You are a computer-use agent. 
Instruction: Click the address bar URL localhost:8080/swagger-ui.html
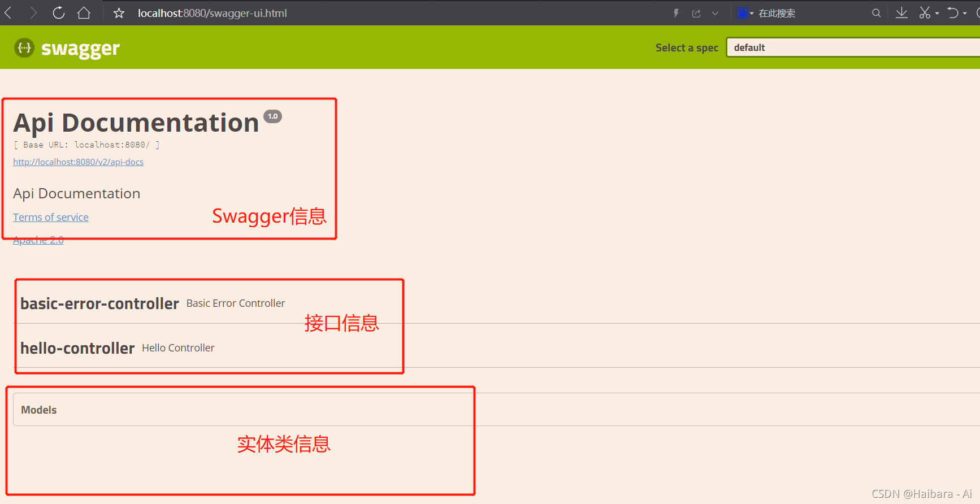[x=212, y=13]
